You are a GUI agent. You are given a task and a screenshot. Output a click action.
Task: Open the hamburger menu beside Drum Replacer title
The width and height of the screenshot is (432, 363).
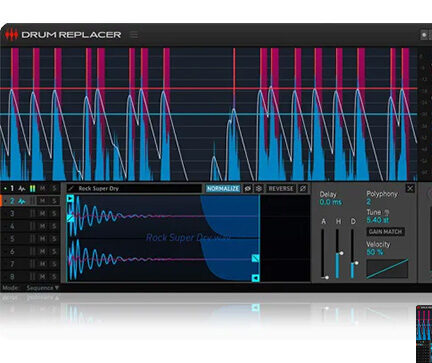pos(134,35)
